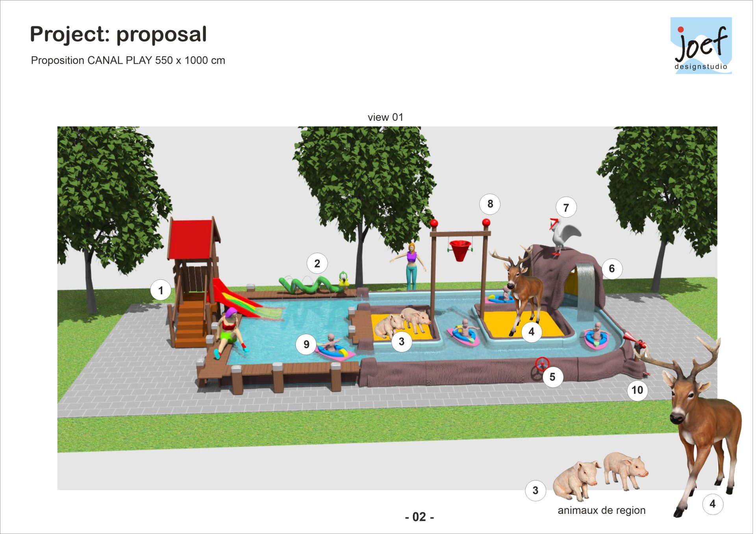Image resolution: width=756 pixels, height=534 pixels.
Task: Click the red roof of the playhouse
Action: [x=190, y=238]
